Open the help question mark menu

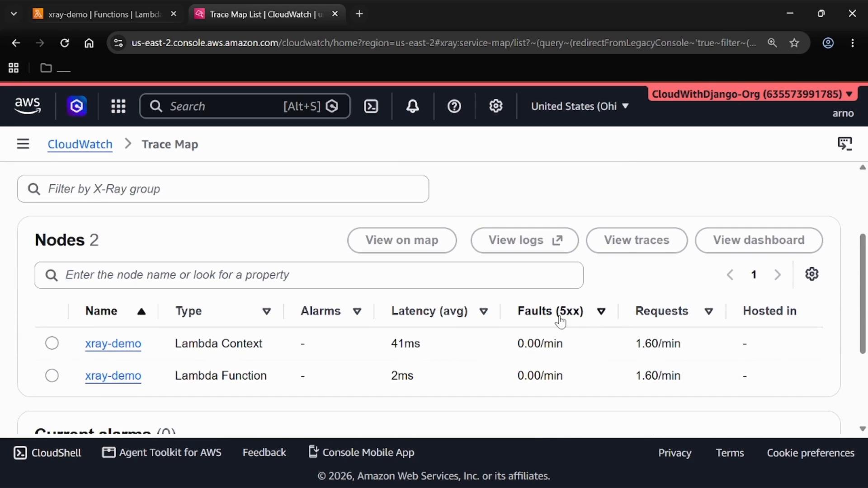[x=454, y=106]
